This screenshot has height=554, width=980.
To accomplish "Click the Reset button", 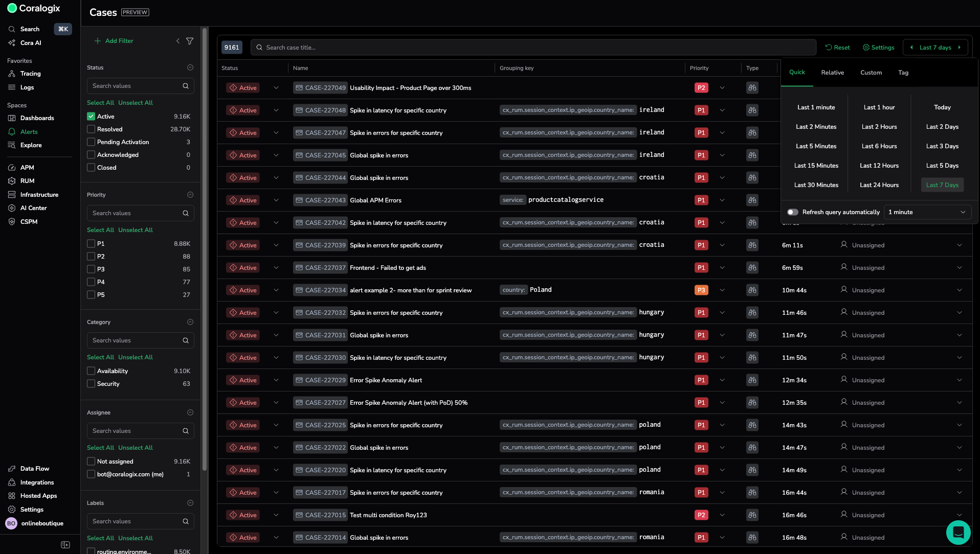I will click(x=837, y=48).
